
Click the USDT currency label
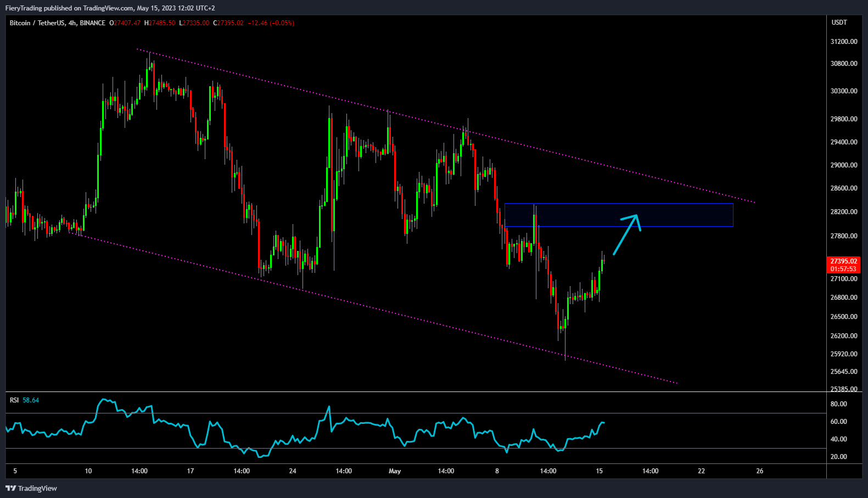839,23
